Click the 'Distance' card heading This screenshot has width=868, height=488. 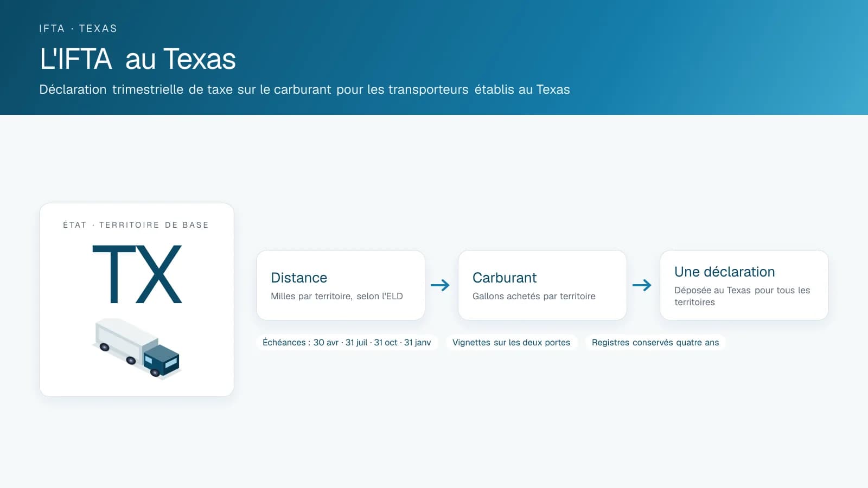pos(299,278)
